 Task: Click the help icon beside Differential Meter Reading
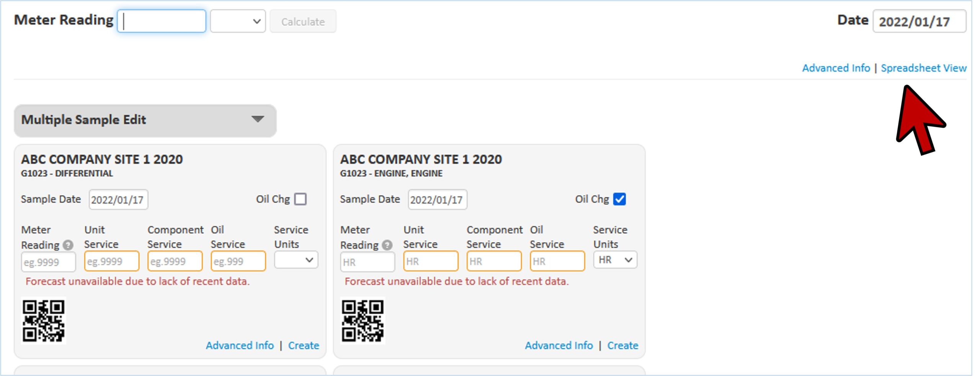[68, 245]
